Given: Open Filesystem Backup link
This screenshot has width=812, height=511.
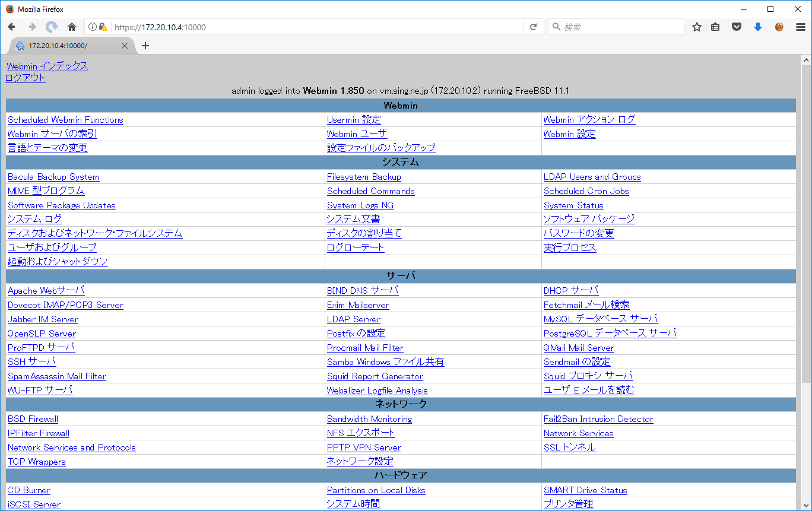Looking at the screenshot, I should click(364, 177).
